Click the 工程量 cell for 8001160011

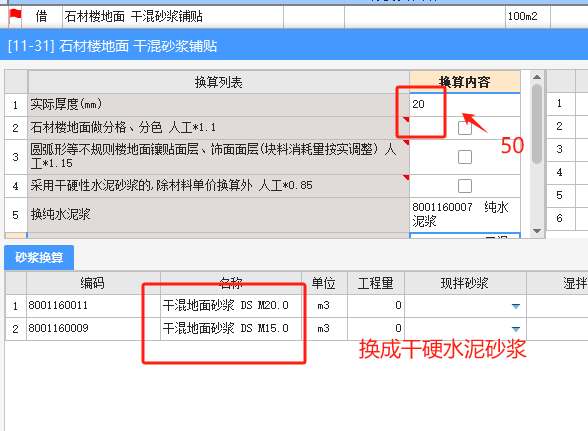tap(376, 306)
